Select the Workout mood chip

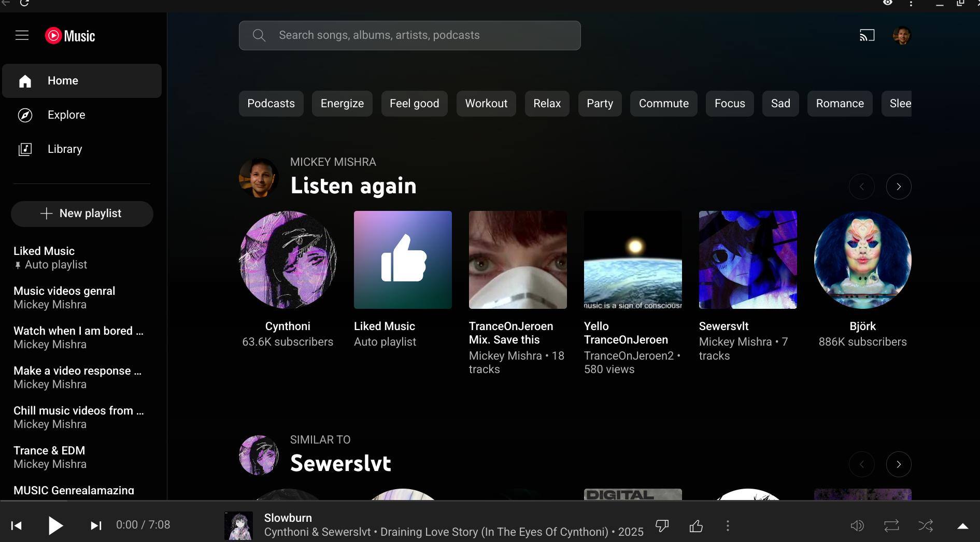pyautogui.click(x=486, y=104)
